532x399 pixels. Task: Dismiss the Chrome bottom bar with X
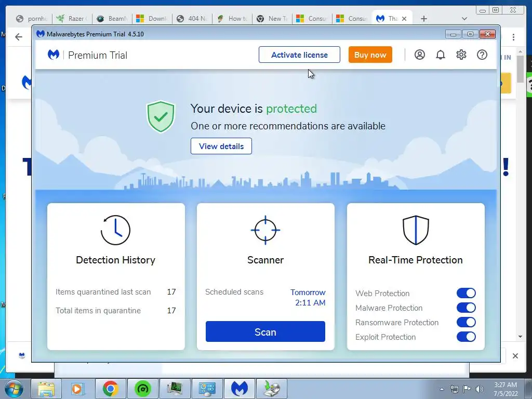pyautogui.click(x=515, y=356)
